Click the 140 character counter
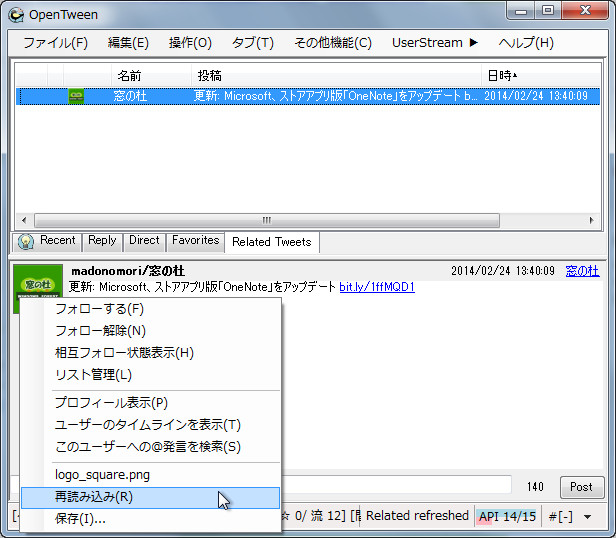 coord(535,487)
